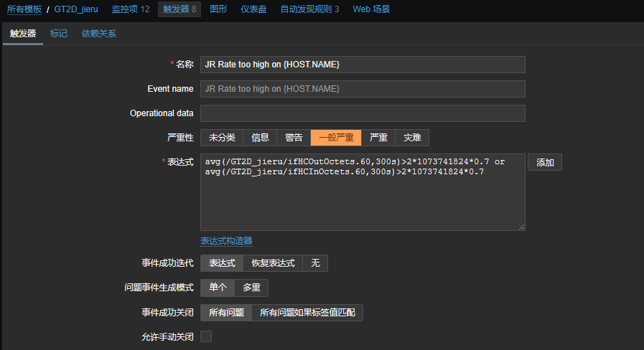Open the 仪表盘 section
Screen dimensions: 644x350
point(254,9)
